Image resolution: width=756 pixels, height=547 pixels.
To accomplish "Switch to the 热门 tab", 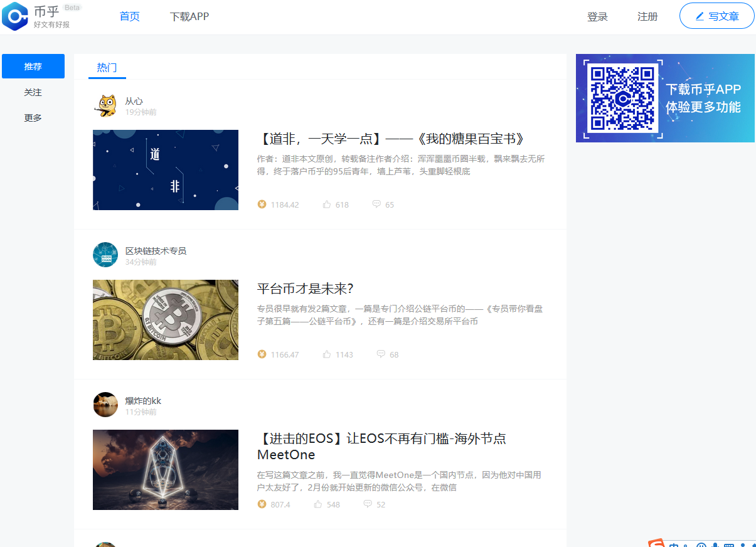I will click(107, 68).
